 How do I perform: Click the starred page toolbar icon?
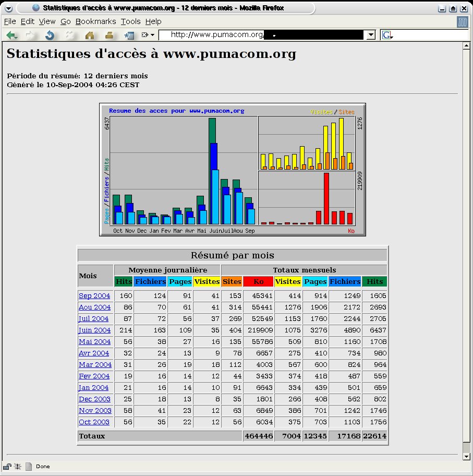tap(129, 35)
